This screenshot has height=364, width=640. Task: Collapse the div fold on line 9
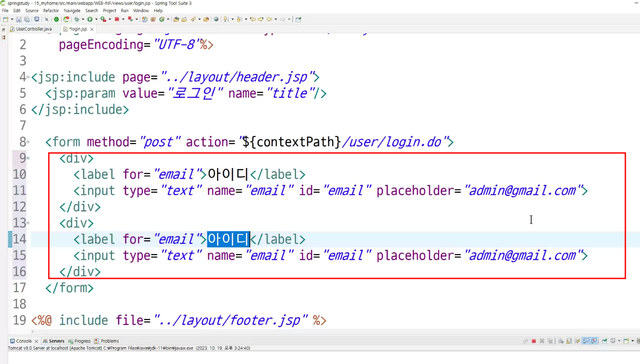tap(28, 158)
